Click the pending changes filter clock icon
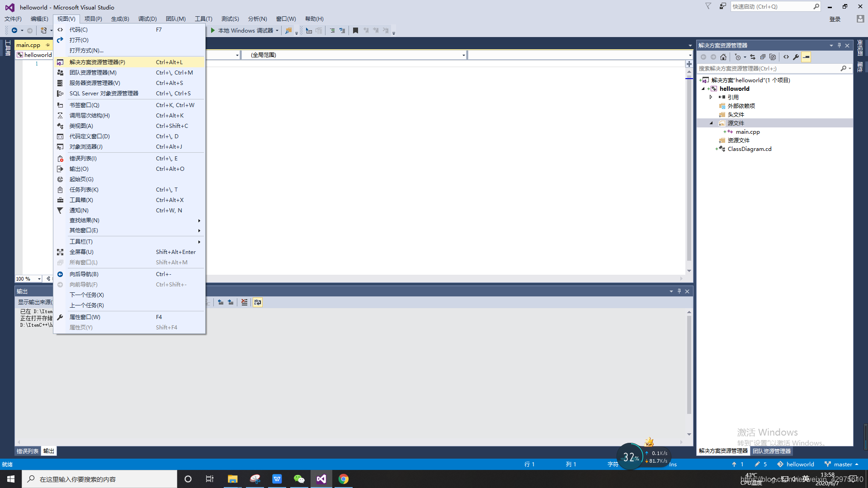The width and height of the screenshot is (868, 488). tap(738, 57)
